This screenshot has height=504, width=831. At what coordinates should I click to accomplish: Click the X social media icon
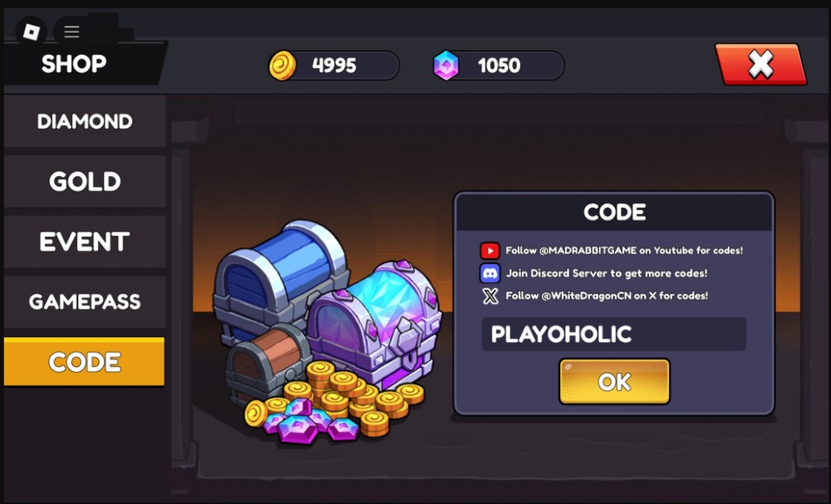[x=490, y=296]
